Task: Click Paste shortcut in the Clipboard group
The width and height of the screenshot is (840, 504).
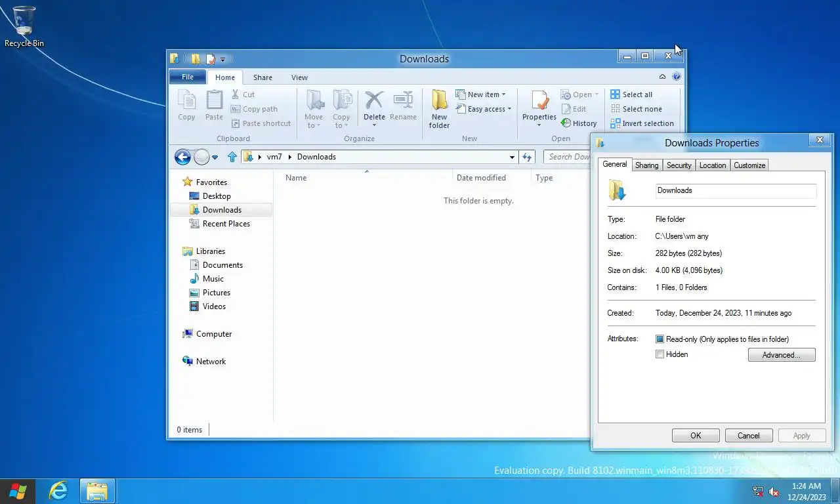Action: pyautogui.click(x=261, y=123)
